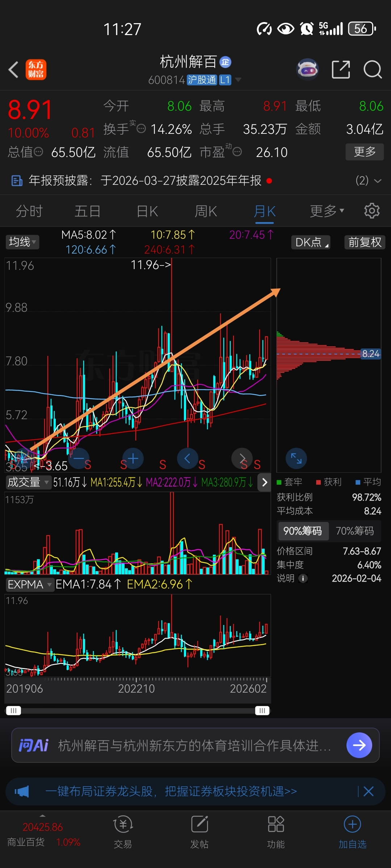Open the 均线 indicator dropdown

click(x=22, y=242)
